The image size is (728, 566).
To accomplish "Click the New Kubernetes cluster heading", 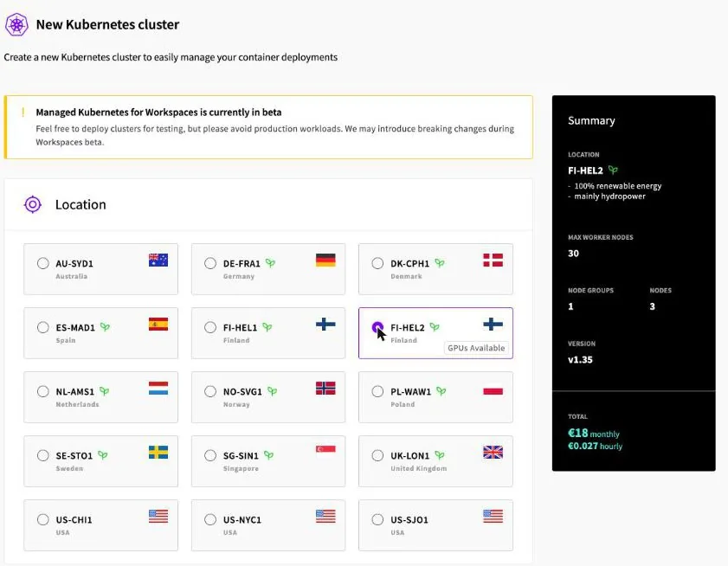I will [107, 24].
